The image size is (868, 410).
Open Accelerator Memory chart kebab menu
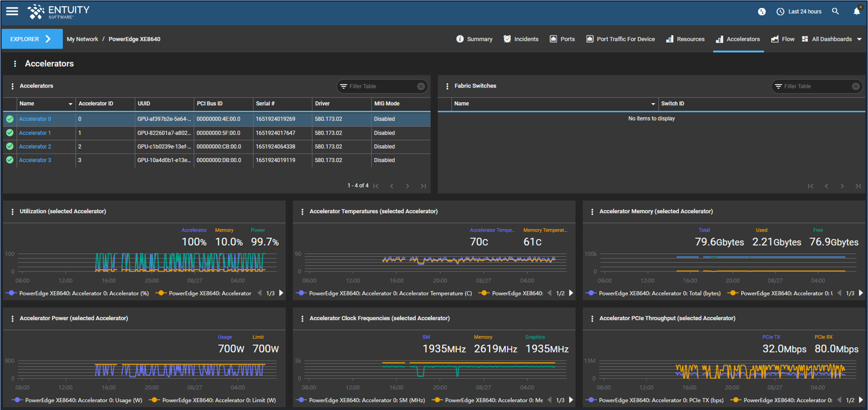[592, 212]
